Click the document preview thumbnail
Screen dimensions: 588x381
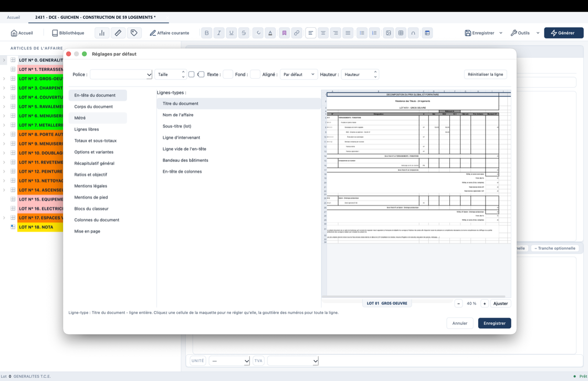pos(416,193)
